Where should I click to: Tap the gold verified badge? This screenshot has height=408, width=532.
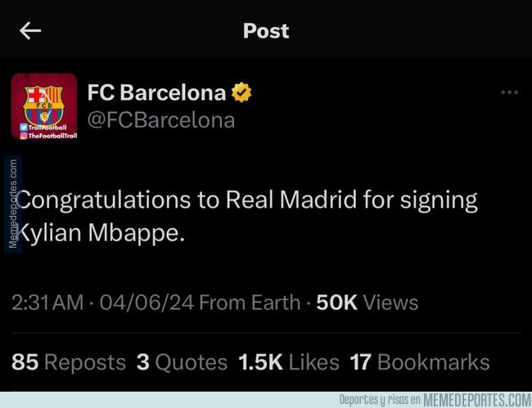(241, 92)
